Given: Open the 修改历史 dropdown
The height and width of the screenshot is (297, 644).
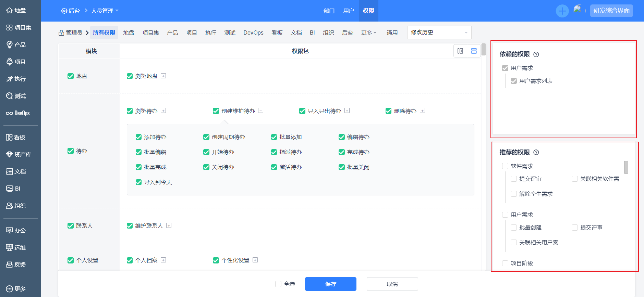Looking at the screenshot, I should 439,33.
